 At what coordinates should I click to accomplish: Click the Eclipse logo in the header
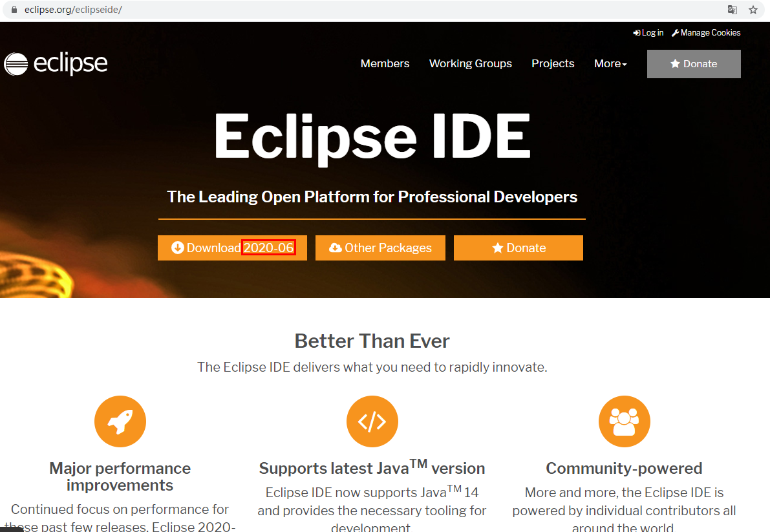pos(56,64)
